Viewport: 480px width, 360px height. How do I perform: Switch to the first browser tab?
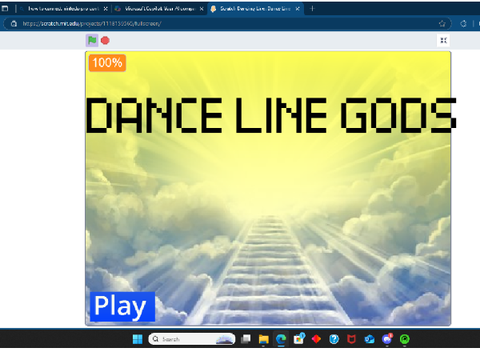tap(63, 9)
